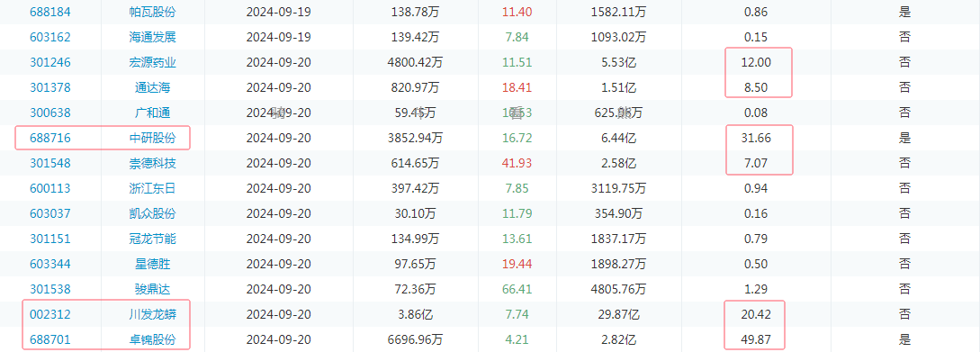Open stock code 688184 link
This screenshot has width=980, height=352.
click(50, 12)
